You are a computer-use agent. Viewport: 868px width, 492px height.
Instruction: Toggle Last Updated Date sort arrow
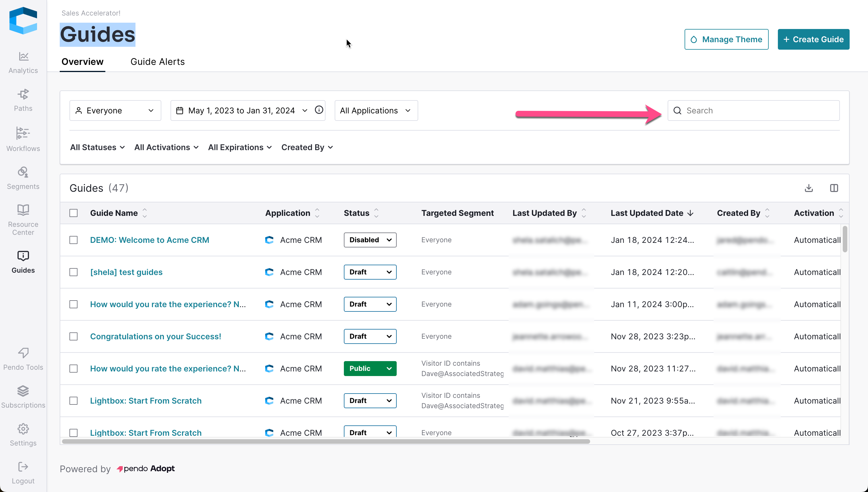(x=690, y=213)
